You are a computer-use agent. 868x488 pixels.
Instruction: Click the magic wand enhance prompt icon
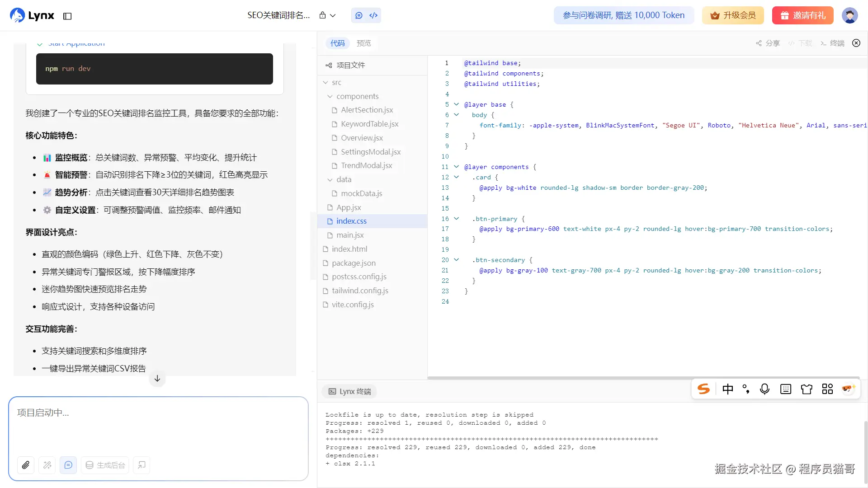tap(47, 465)
